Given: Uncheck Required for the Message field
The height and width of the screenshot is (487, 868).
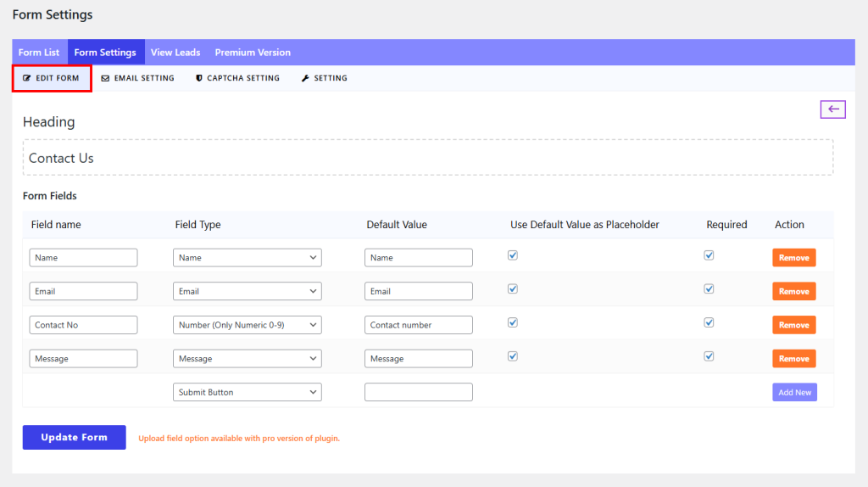Looking at the screenshot, I should coord(709,356).
